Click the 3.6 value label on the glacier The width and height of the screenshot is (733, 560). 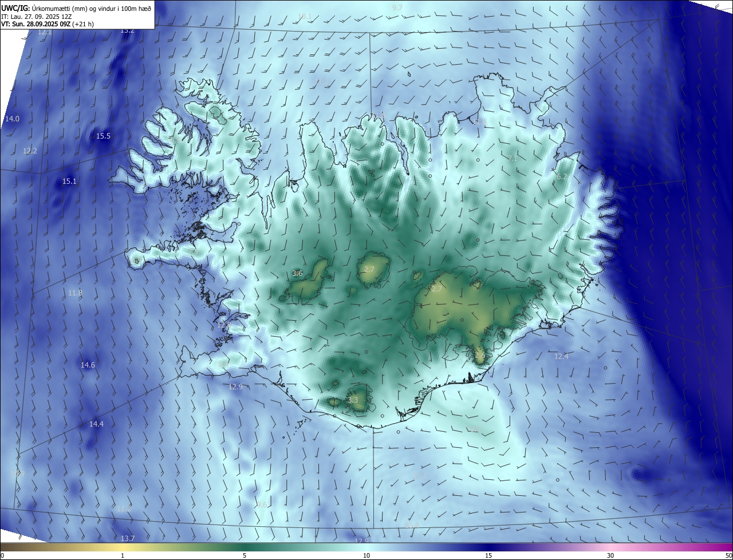click(x=297, y=273)
